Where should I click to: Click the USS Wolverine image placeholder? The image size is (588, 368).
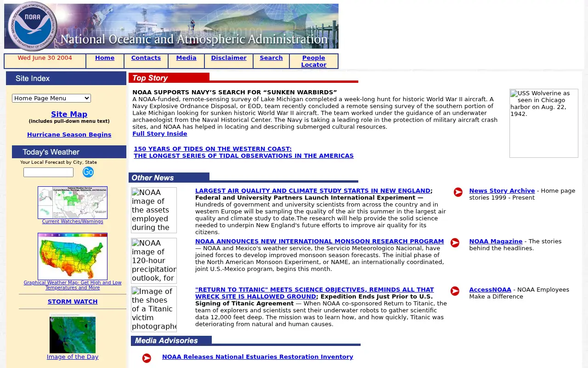(x=544, y=123)
